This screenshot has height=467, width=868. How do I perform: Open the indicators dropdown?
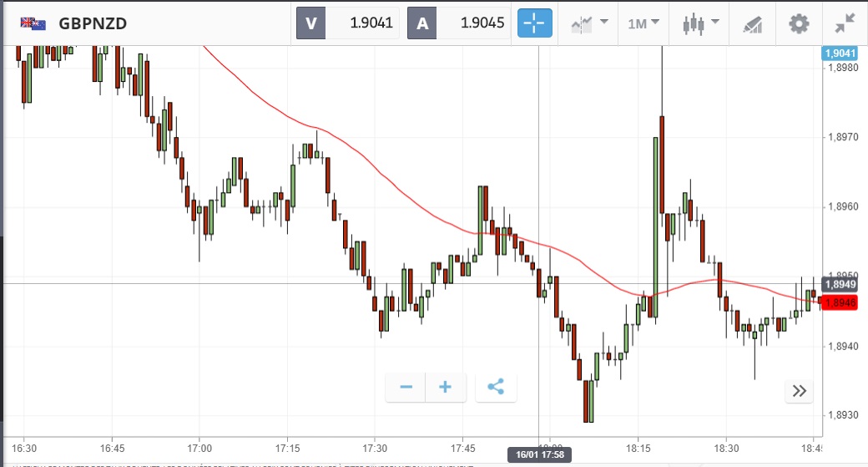tap(589, 23)
